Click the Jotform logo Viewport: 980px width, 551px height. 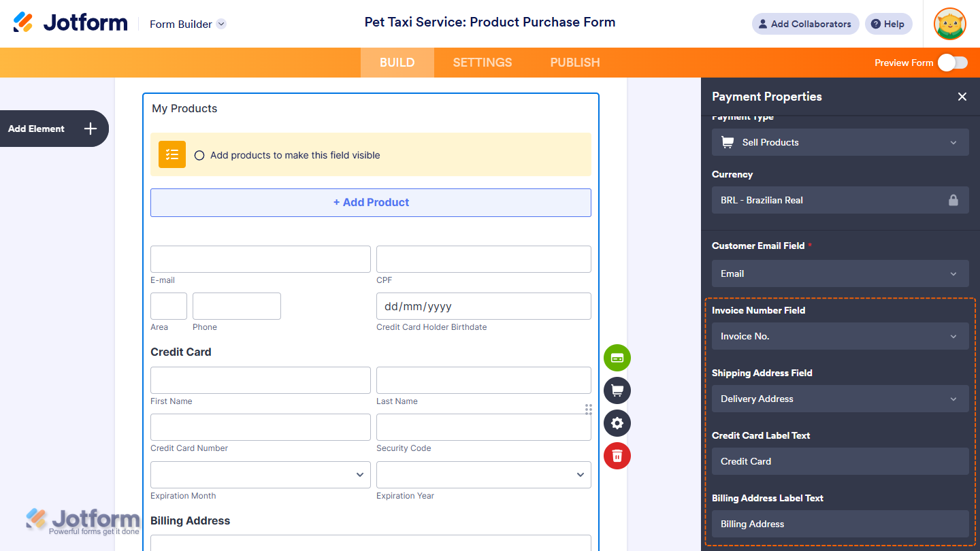tap(70, 23)
